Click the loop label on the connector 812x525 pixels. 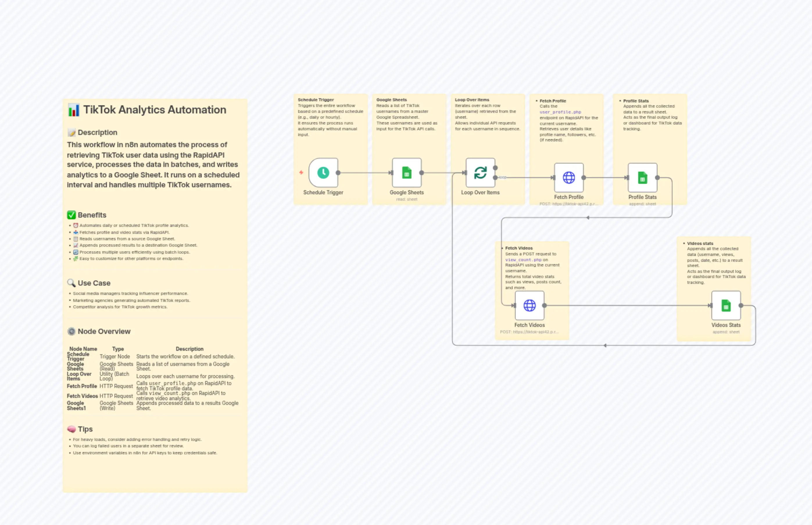502,177
